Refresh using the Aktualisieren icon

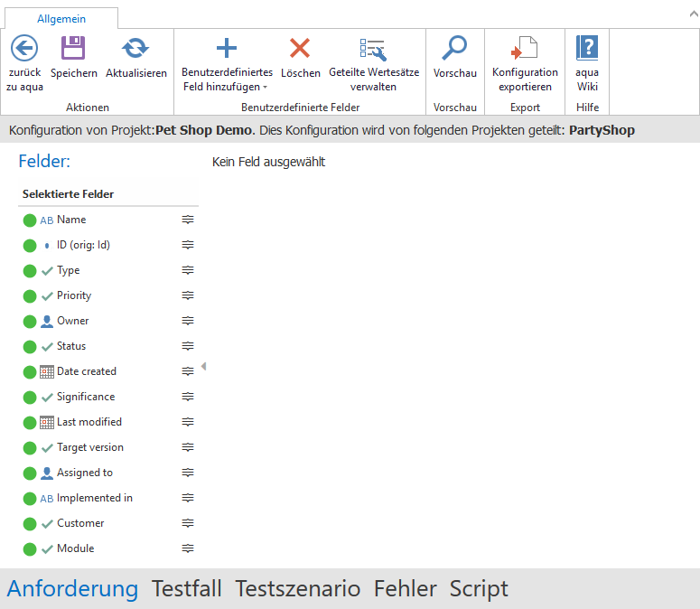(135, 48)
